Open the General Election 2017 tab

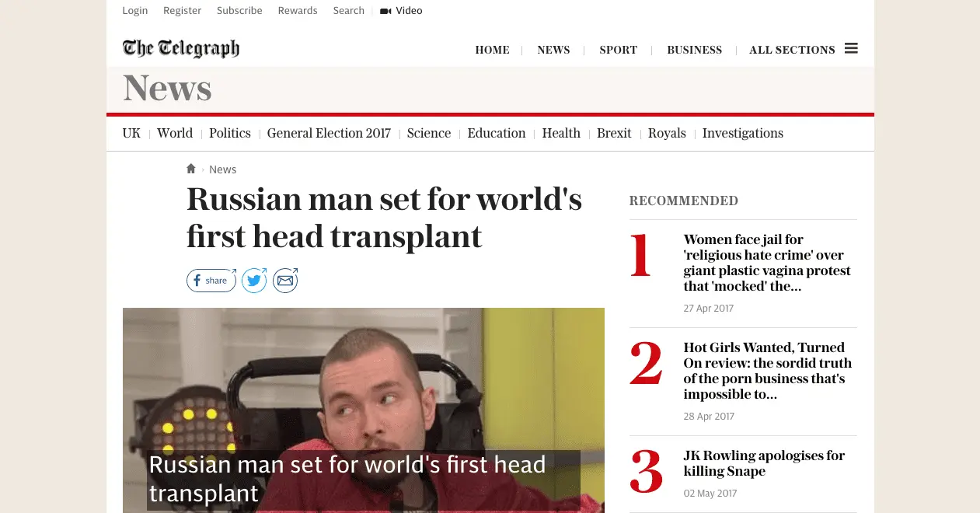[x=329, y=133]
